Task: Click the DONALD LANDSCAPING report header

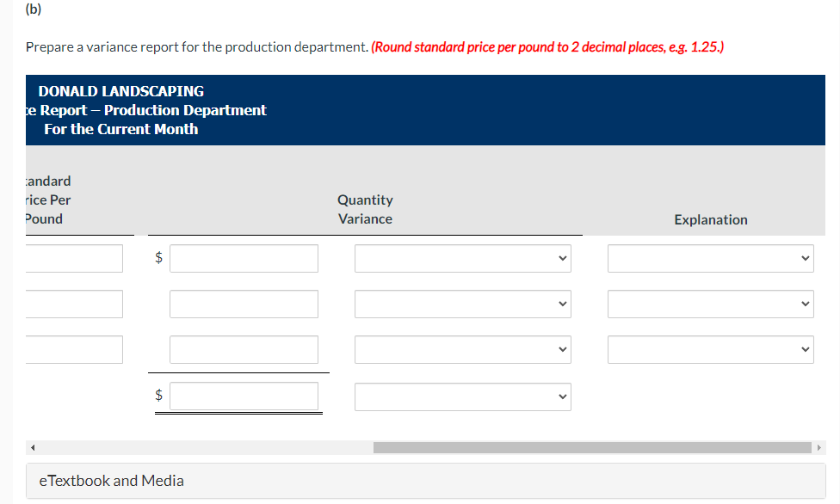Action: [x=119, y=91]
